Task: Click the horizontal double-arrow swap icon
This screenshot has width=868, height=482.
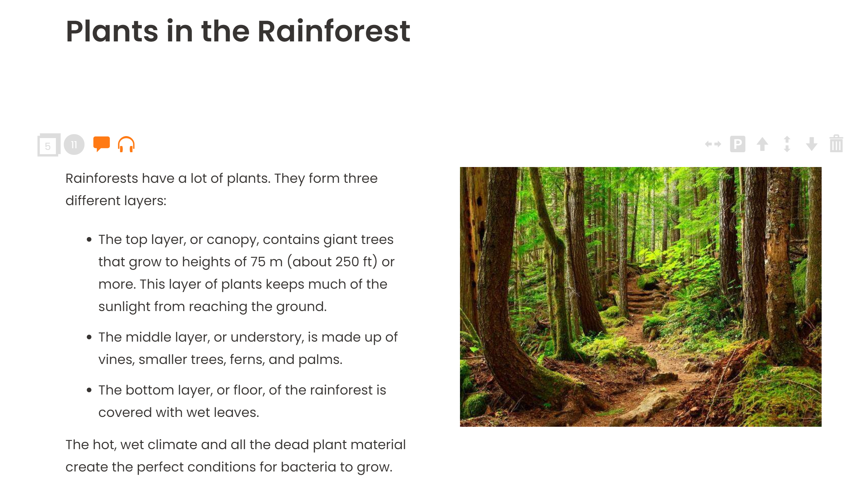Action: click(x=713, y=144)
